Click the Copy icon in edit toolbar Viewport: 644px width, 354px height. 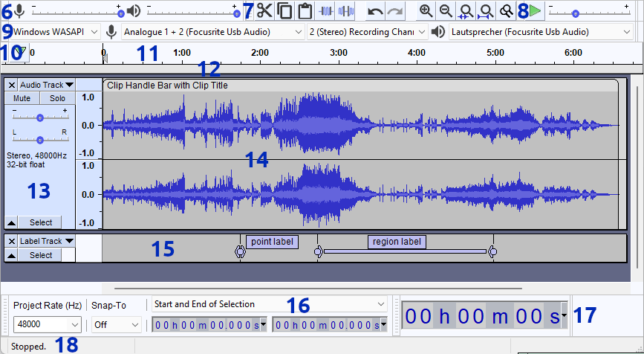point(284,10)
